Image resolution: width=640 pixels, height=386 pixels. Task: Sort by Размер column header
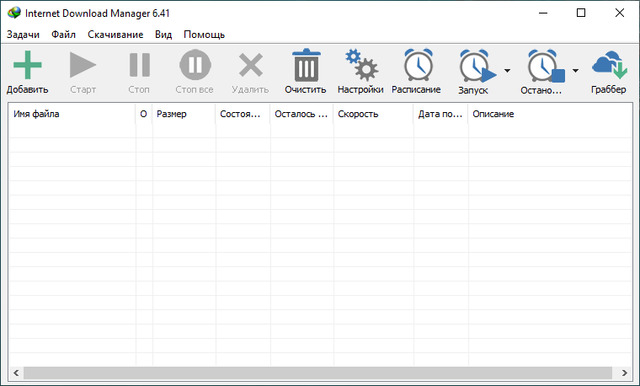(x=184, y=114)
